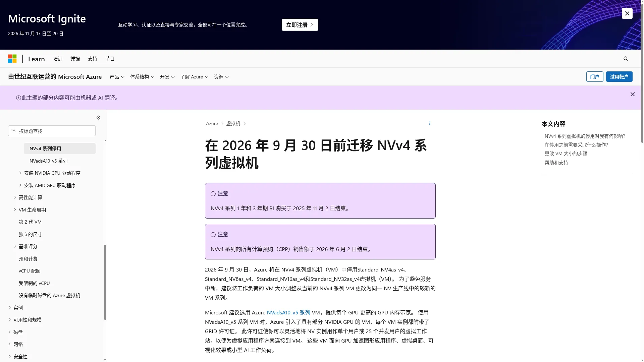Click the left navigation scrollbar thumb
Screen dimensions: 644x362
coord(105,282)
